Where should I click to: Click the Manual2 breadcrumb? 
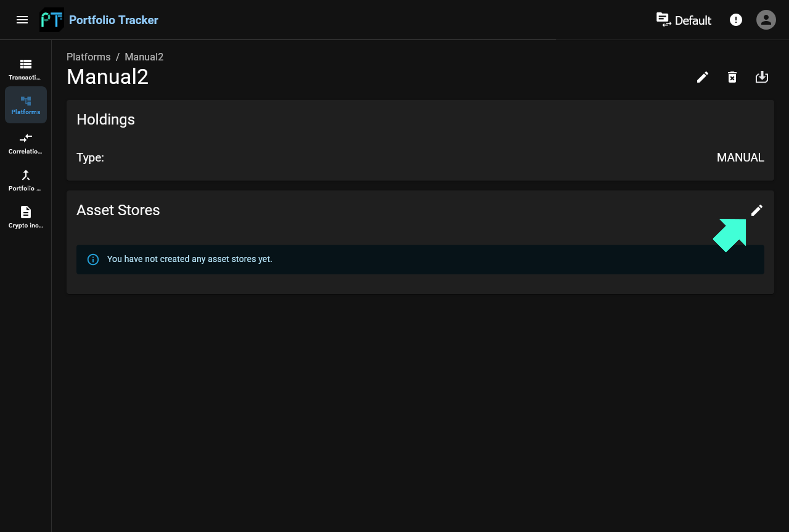[144, 57]
